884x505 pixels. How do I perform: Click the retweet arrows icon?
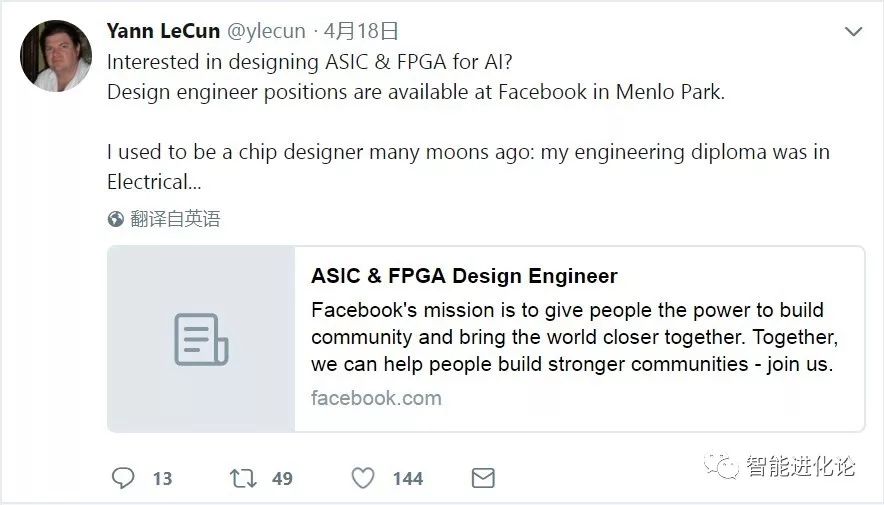243,478
